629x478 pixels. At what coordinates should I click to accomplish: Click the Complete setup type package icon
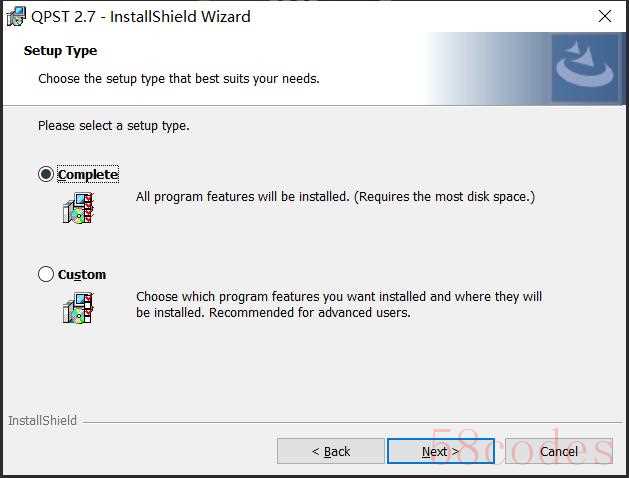pos(78,208)
